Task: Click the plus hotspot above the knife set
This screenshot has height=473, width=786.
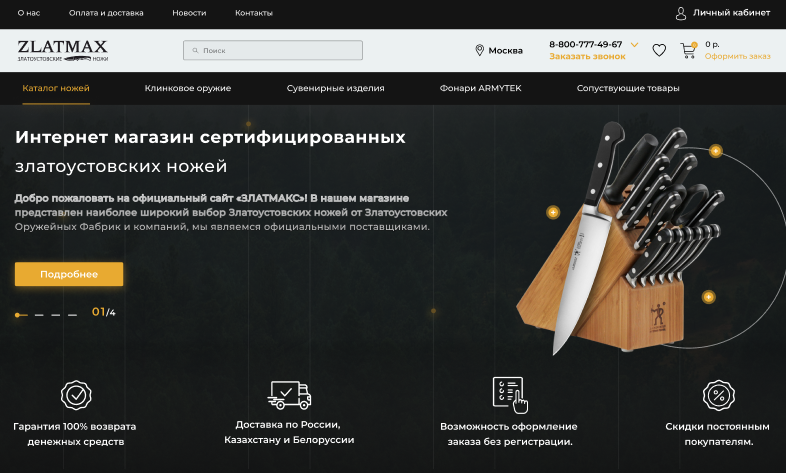Action: pos(715,151)
